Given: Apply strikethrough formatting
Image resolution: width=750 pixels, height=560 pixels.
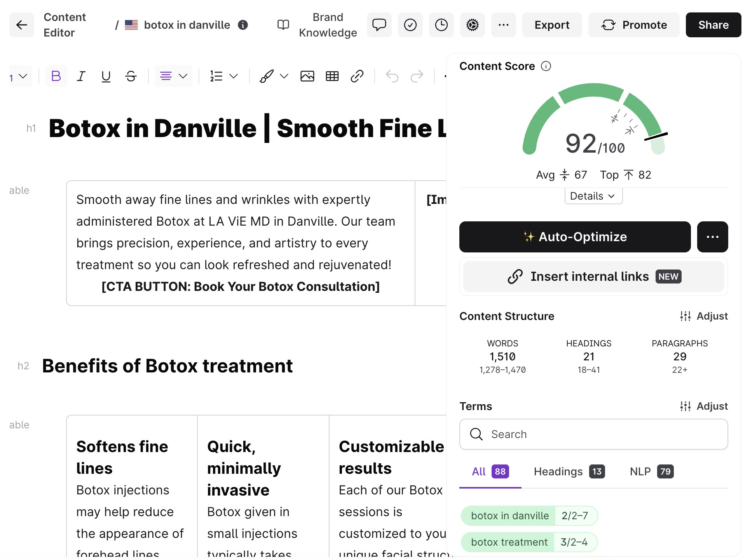Looking at the screenshot, I should click(131, 76).
